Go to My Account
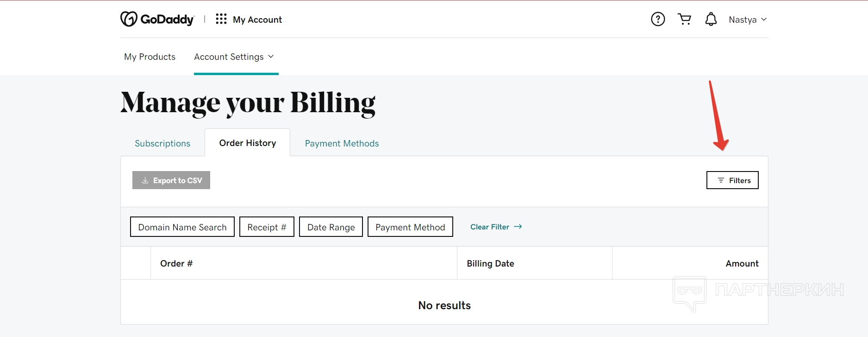The image size is (868, 337). pos(257,19)
